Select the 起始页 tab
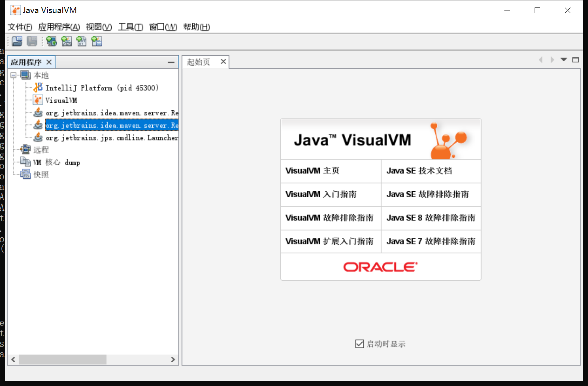Screen dimensions: 588x386 (x=199, y=62)
